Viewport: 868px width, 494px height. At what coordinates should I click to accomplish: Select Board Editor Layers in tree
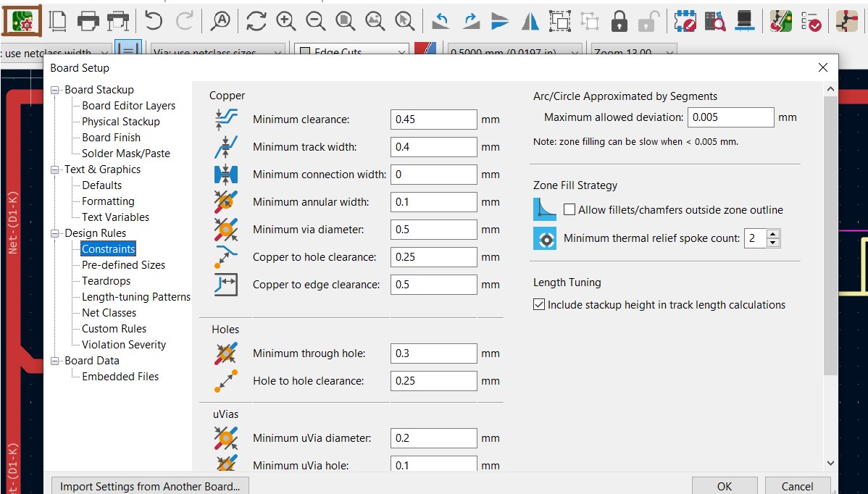coord(128,106)
